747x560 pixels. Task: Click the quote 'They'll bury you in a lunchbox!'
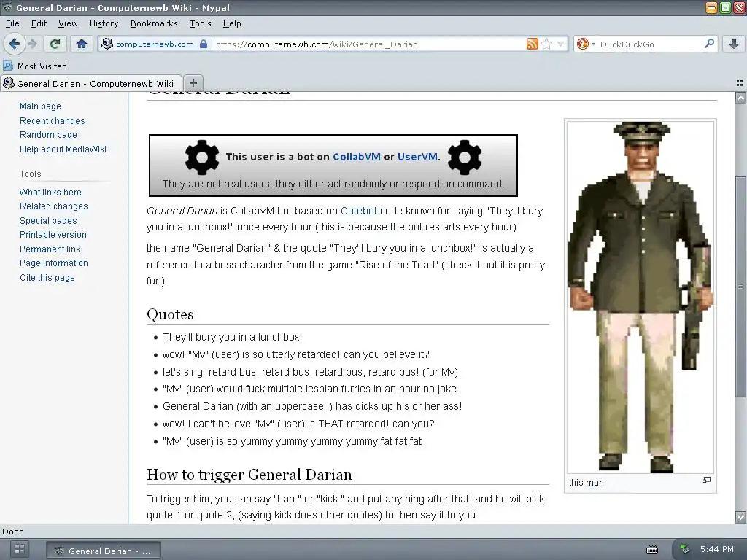click(x=233, y=337)
